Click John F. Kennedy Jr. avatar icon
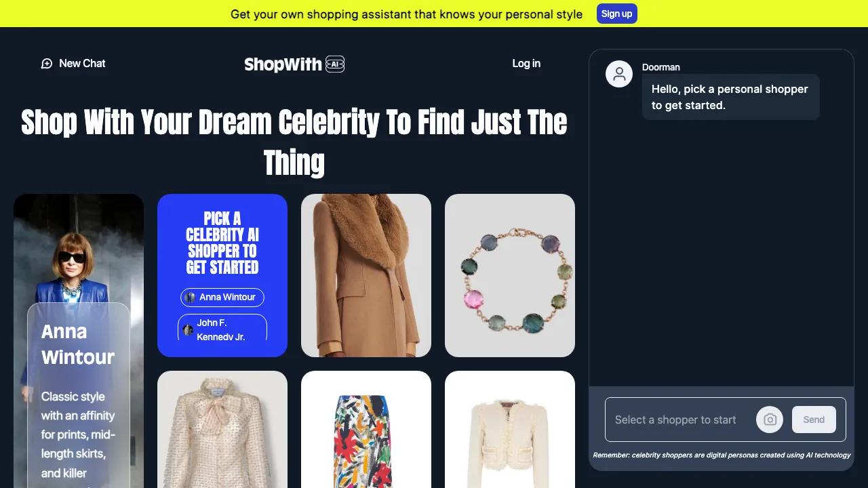The width and height of the screenshot is (868, 488). click(x=188, y=330)
